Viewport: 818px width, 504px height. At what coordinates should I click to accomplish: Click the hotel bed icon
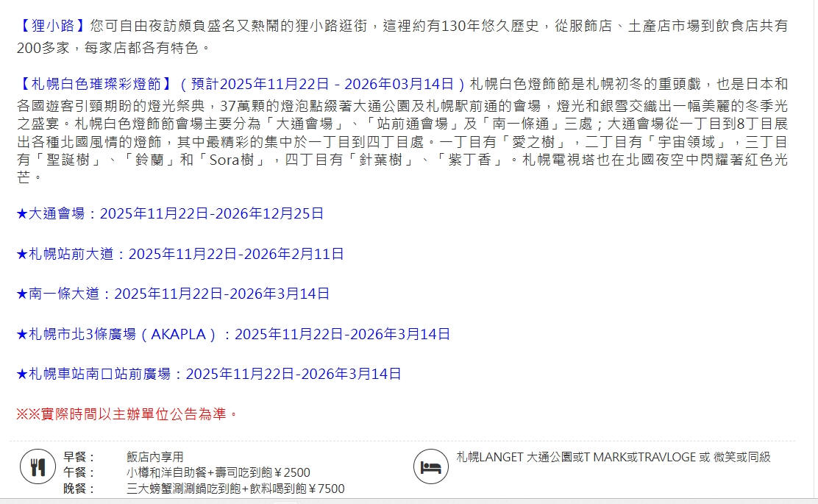[x=430, y=467]
